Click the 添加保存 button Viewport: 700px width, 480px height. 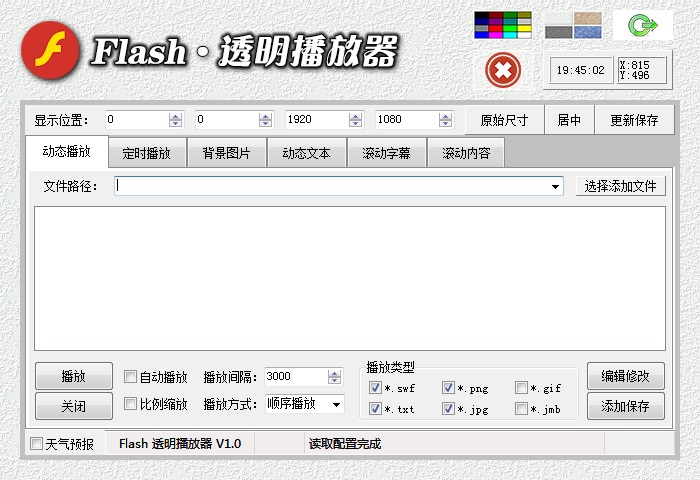point(625,406)
